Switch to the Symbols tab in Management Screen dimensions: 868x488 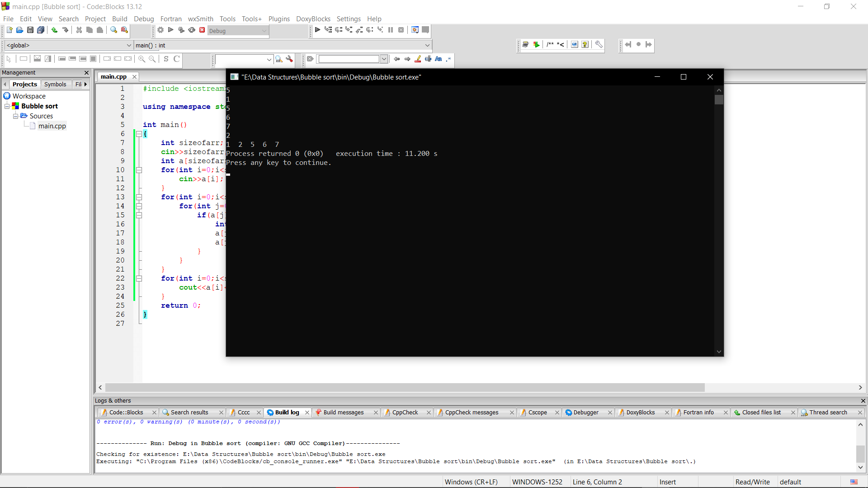click(55, 84)
